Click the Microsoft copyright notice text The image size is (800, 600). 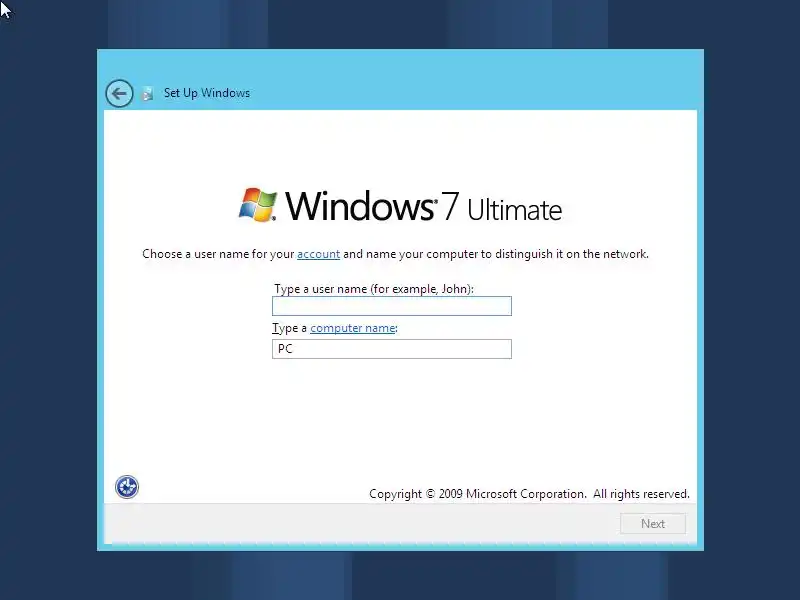(x=529, y=494)
